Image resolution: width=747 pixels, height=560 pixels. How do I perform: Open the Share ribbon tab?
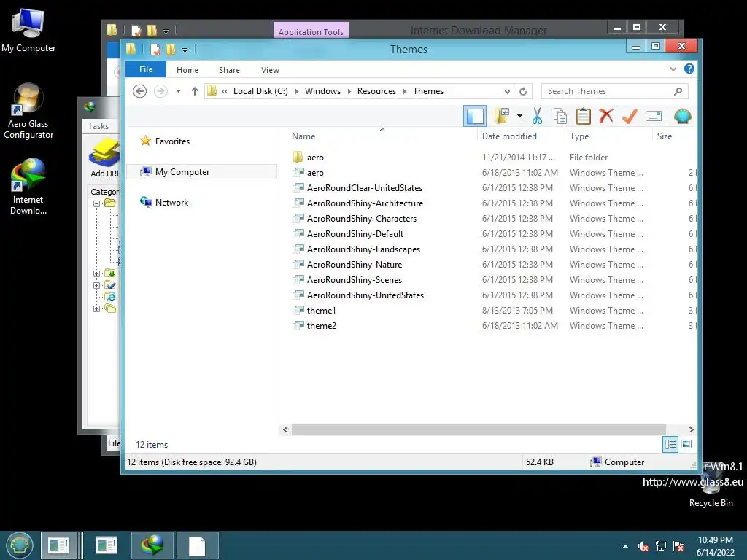(x=229, y=70)
